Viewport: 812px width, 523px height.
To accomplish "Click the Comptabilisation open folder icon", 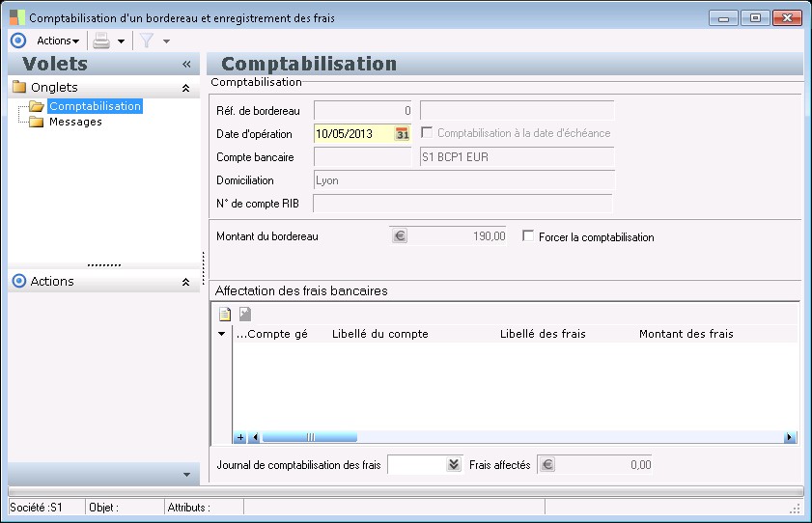I will [x=37, y=106].
